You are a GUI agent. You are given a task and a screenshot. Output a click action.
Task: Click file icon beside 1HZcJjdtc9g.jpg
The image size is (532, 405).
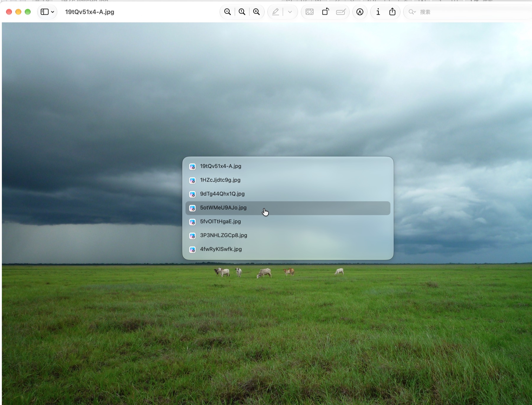pyautogui.click(x=192, y=180)
